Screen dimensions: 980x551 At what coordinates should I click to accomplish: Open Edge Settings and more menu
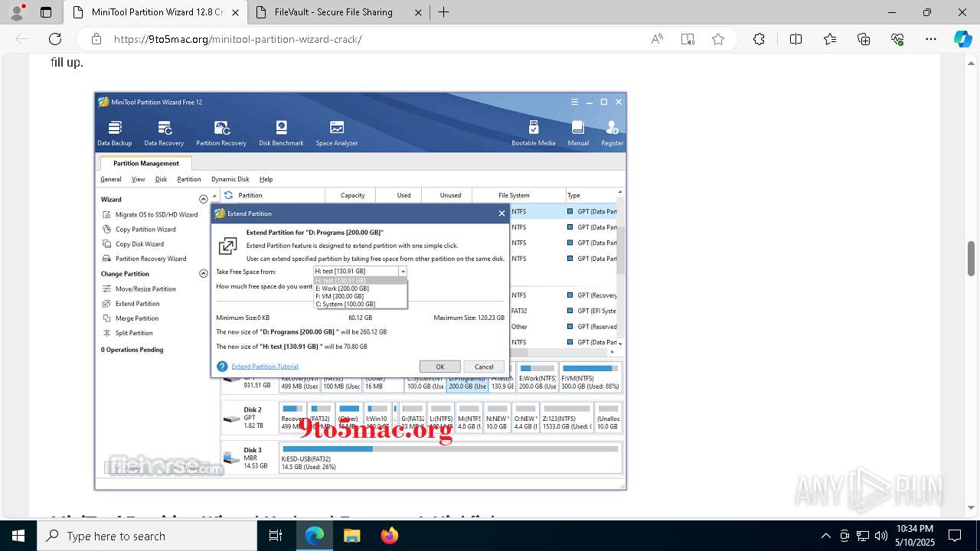(931, 39)
